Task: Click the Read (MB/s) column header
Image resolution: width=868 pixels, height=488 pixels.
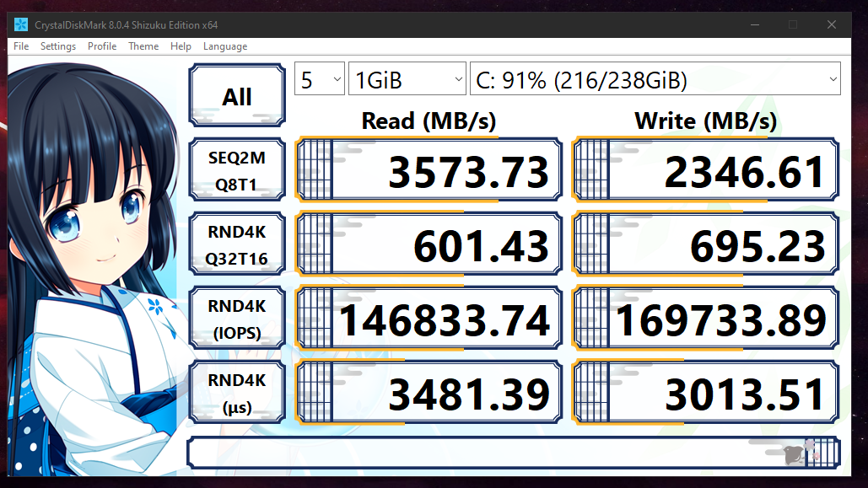Action: click(429, 121)
